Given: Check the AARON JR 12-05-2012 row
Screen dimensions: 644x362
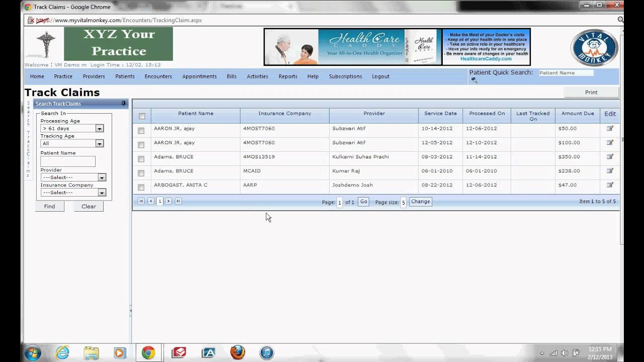Looking at the screenshot, I should coord(141,145).
